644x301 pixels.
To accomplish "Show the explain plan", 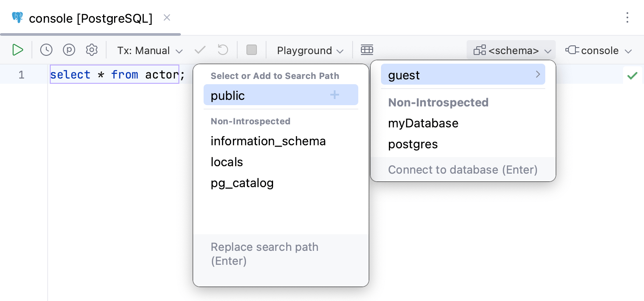I will click(x=69, y=50).
